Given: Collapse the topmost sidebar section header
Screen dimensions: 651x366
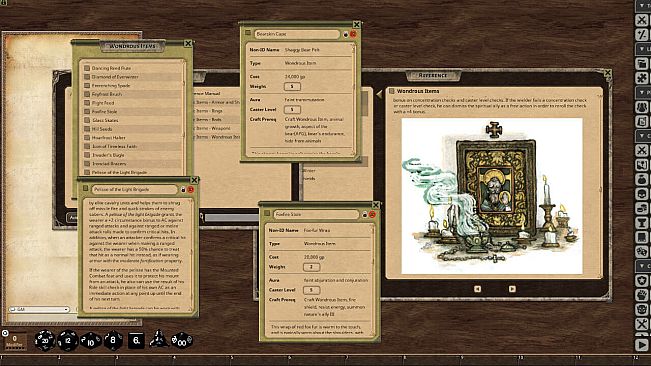Looking at the screenshot, I should 644,5.
